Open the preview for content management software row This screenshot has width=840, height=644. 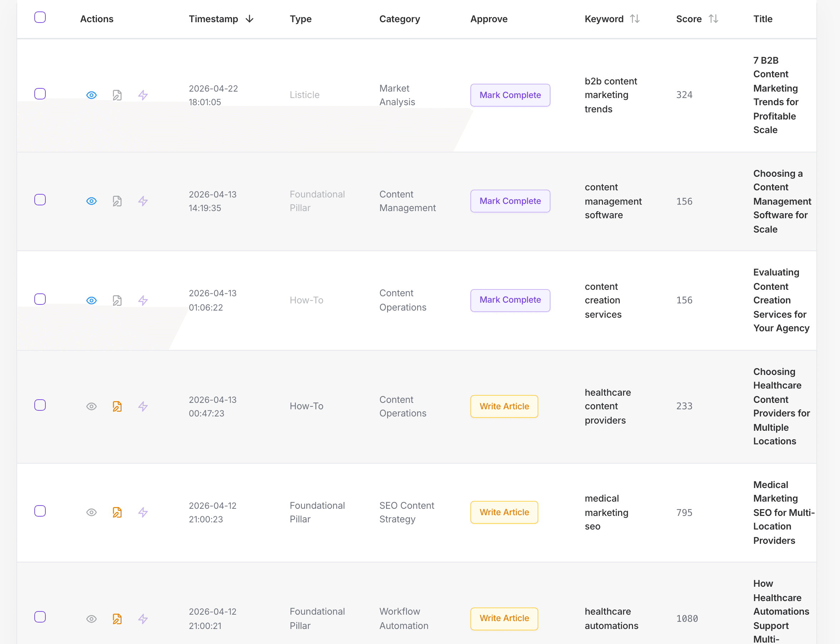(x=91, y=201)
